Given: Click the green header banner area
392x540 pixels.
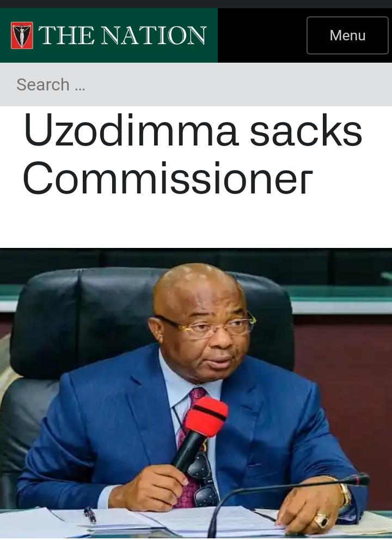Looking at the screenshot, I should point(109,35).
